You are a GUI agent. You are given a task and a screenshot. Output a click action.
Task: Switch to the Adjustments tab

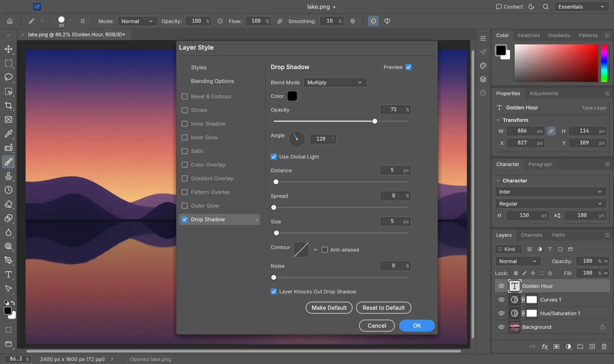coord(544,93)
